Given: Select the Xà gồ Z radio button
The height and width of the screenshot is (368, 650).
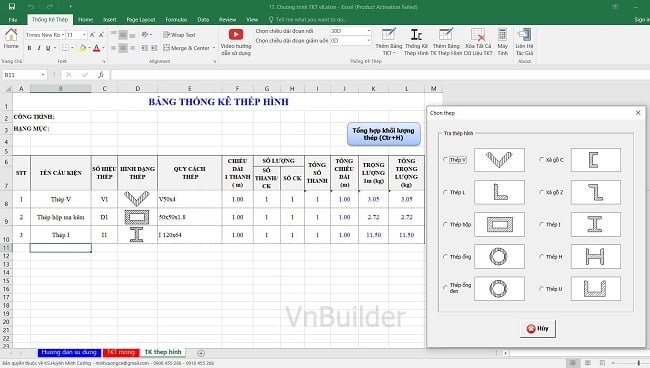Looking at the screenshot, I should pos(541,192).
